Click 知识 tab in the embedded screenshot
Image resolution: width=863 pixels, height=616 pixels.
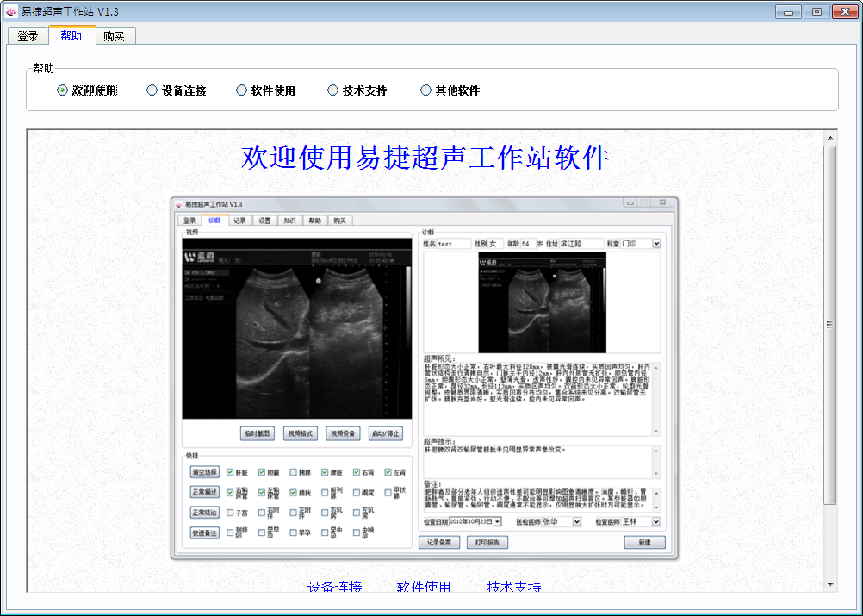(289, 221)
